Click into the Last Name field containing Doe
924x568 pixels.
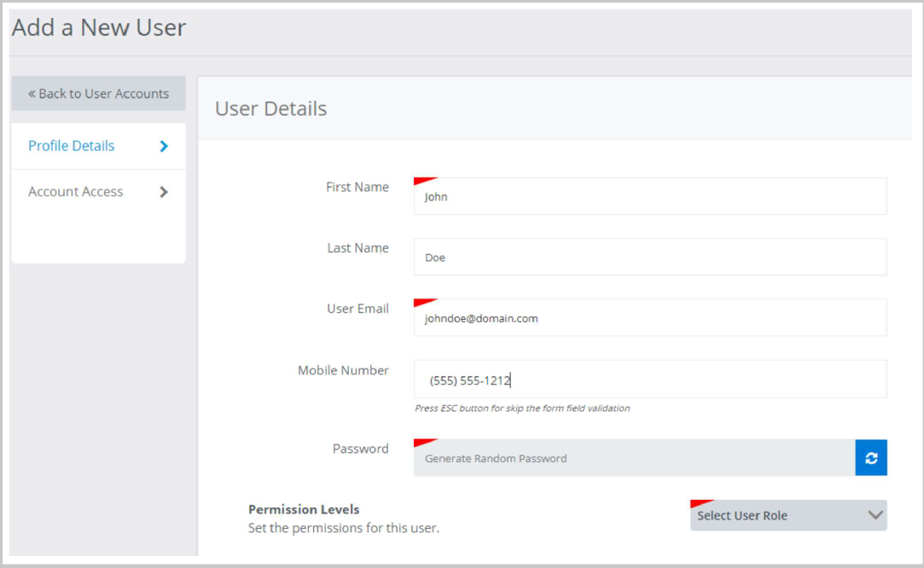tap(650, 258)
